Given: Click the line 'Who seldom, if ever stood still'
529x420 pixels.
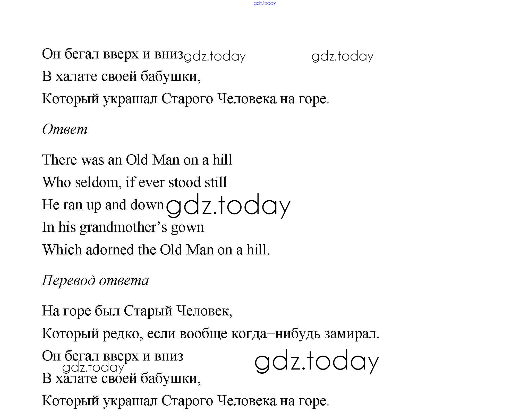Looking at the screenshot, I should coord(134,182).
